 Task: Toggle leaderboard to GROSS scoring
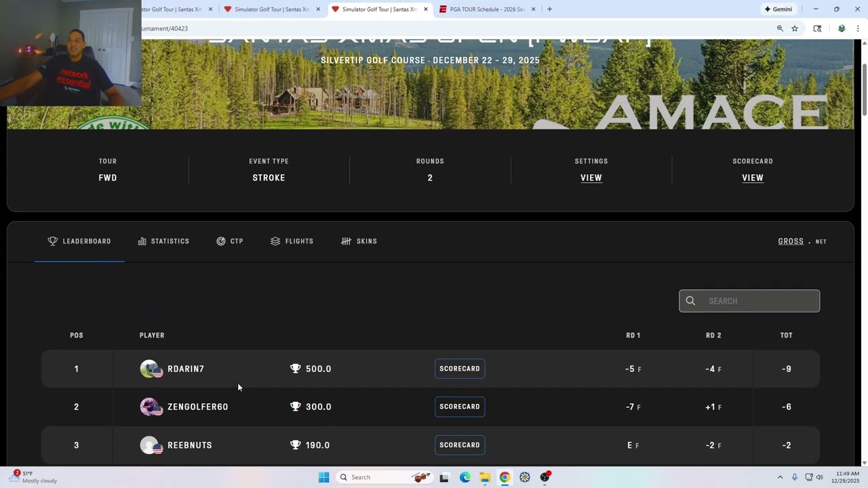click(791, 241)
